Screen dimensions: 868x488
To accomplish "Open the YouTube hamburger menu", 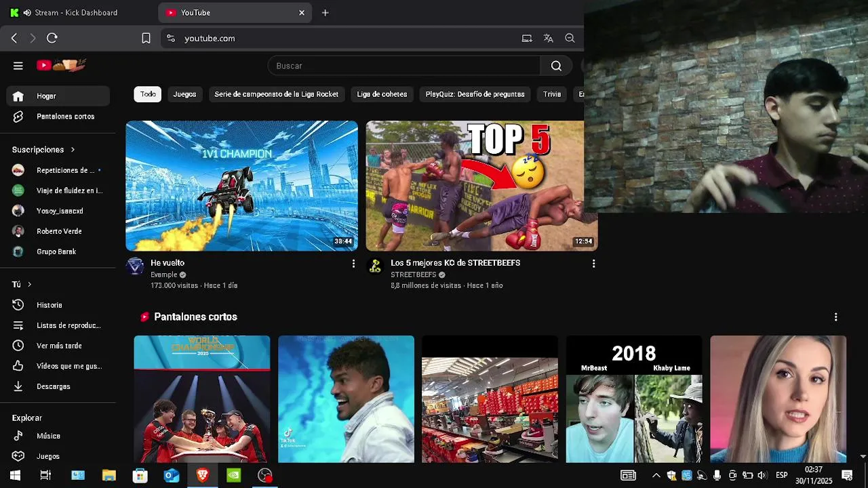I will pyautogui.click(x=18, y=66).
